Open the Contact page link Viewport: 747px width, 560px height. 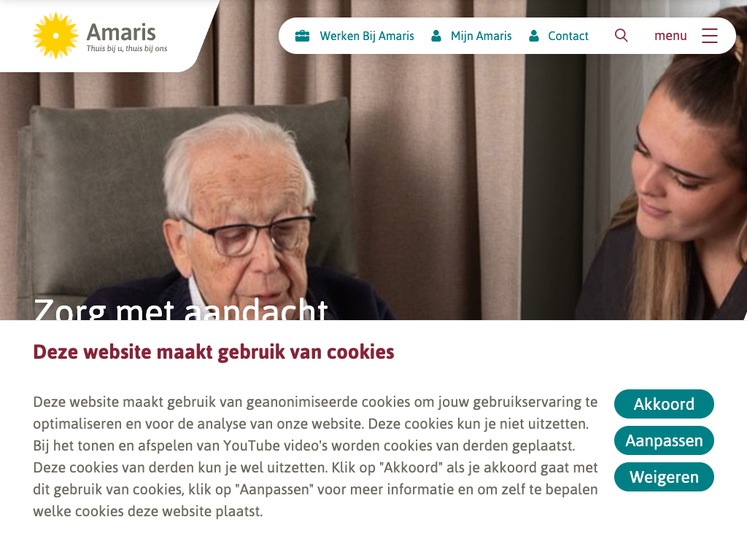(568, 36)
